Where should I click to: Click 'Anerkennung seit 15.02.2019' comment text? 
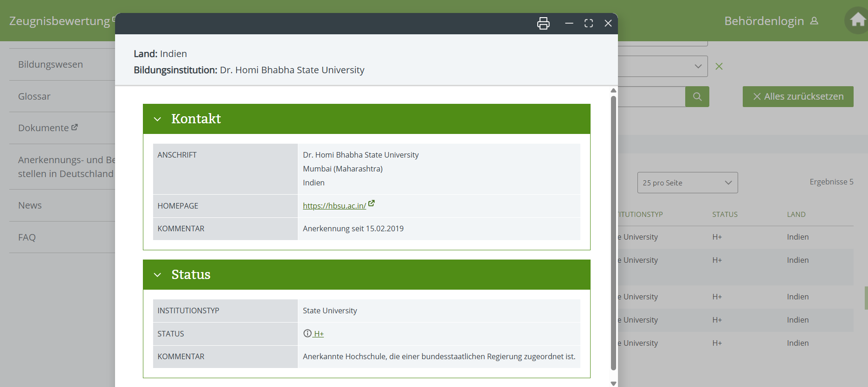[353, 228]
